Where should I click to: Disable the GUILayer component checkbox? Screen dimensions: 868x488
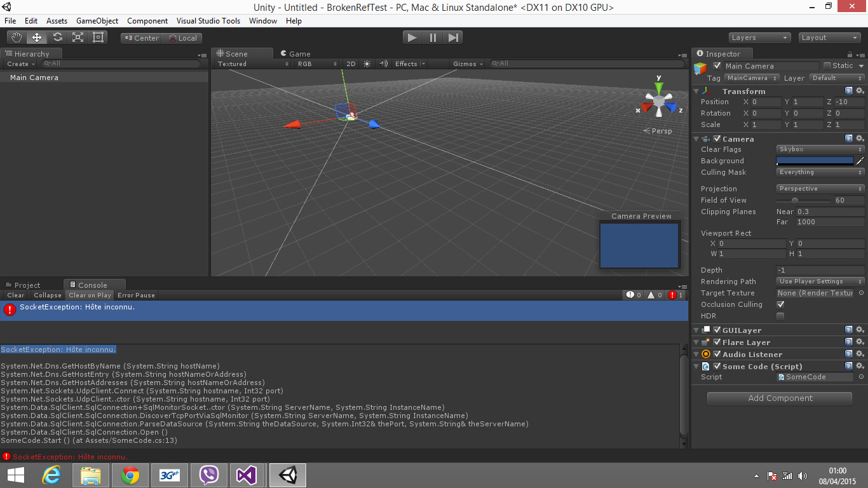coord(717,330)
